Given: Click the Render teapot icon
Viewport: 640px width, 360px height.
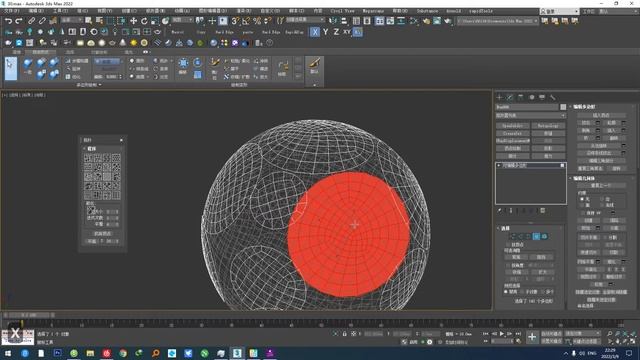Looking at the screenshot, I should tap(448, 20).
